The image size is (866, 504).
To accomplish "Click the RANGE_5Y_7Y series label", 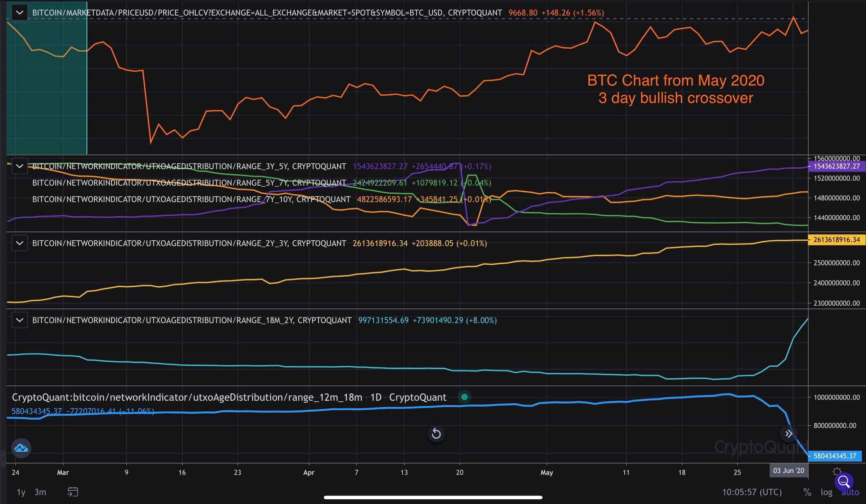I will (x=189, y=183).
